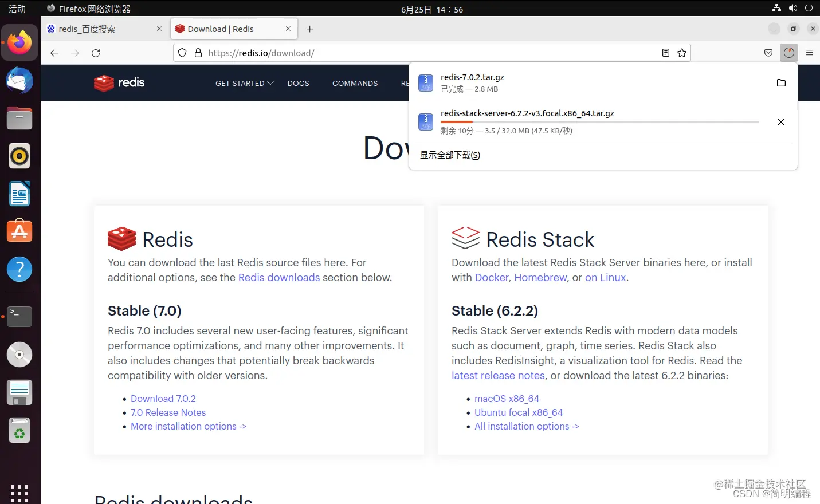Screen dimensions: 820x504
Task: Select the Download | Redis tab
Action: [234, 29]
